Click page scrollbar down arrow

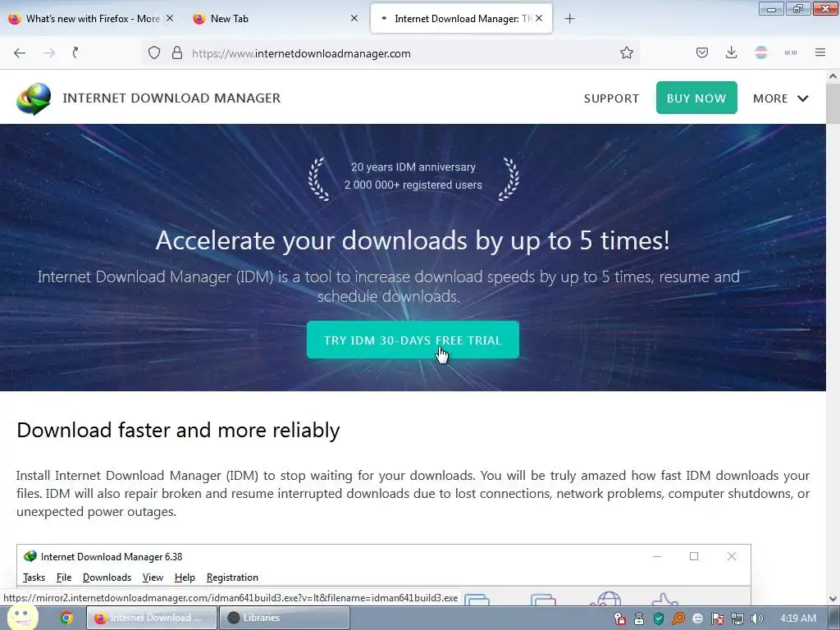point(833,599)
